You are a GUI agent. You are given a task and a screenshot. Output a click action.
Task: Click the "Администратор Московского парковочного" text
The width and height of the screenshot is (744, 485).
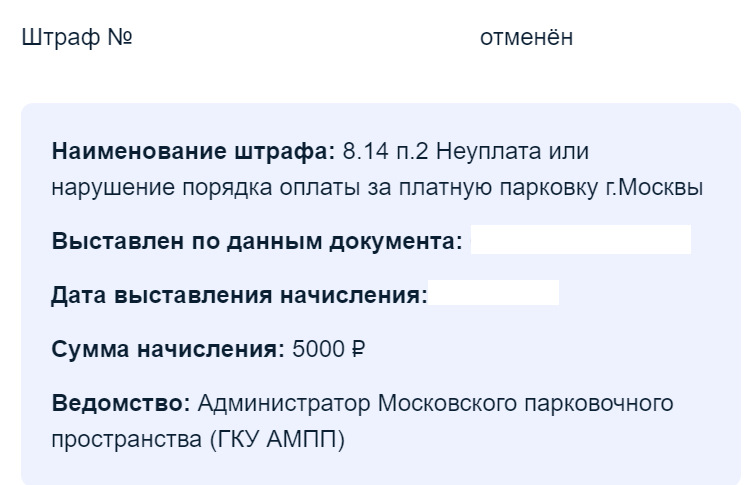pos(436,403)
